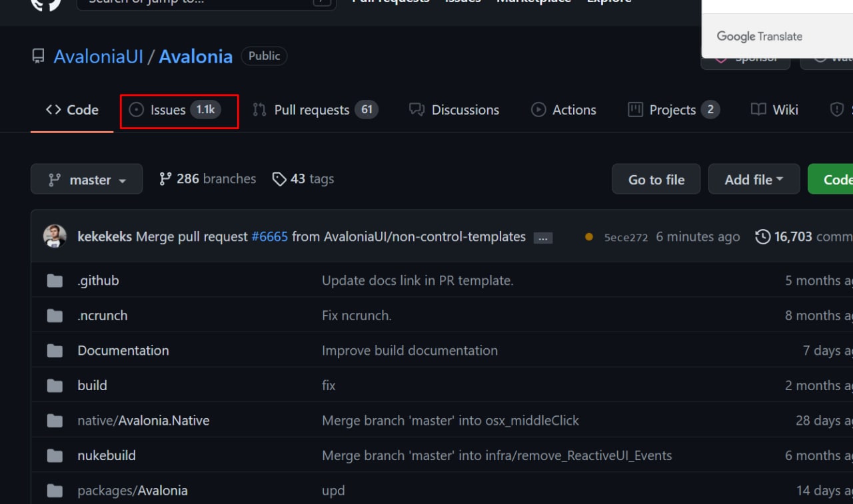853x504 pixels.
Task: Open the kekekeks author link
Action: pyautogui.click(x=105, y=236)
